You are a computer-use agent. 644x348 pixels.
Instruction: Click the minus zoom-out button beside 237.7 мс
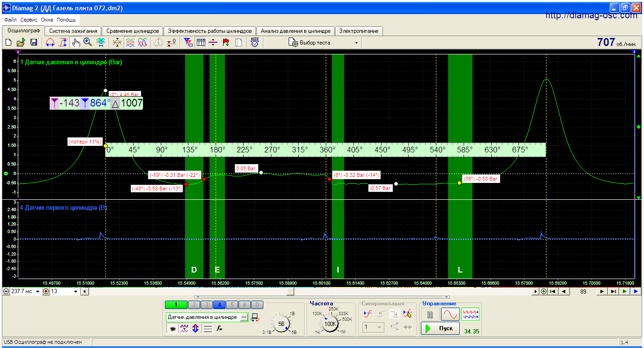coord(6,291)
